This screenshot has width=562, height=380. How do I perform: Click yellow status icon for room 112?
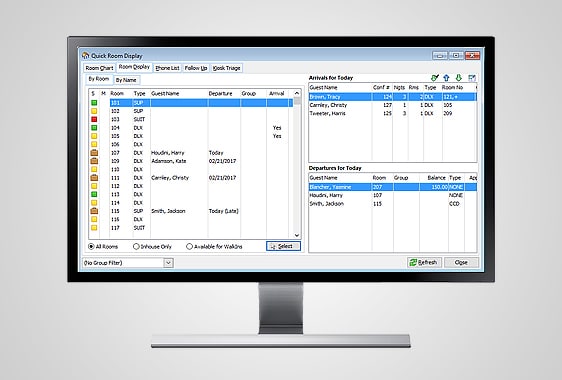(94, 186)
